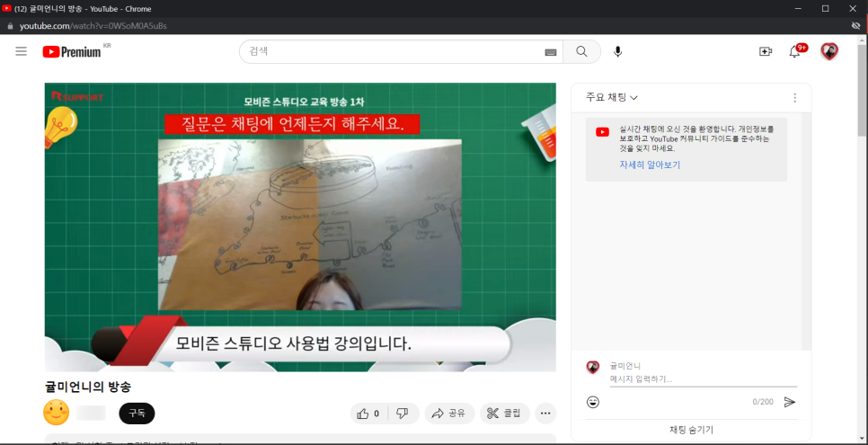Open chat three-dot options menu
Screen dimensions: 868x445
tap(795, 97)
